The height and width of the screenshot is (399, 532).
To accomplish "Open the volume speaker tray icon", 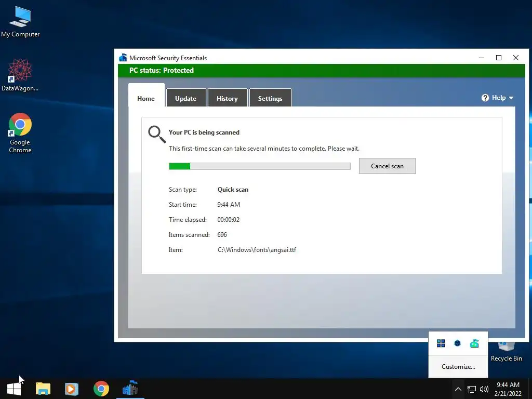I will [x=484, y=389].
